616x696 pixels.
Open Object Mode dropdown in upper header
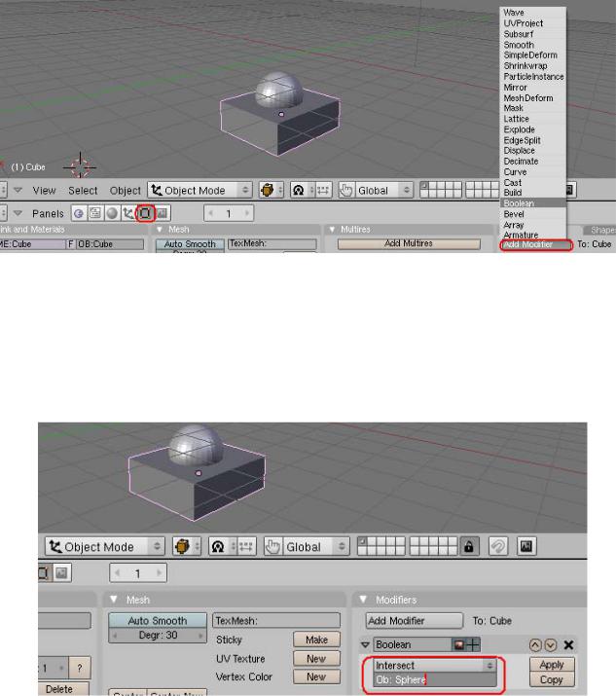pyautogui.click(x=199, y=191)
